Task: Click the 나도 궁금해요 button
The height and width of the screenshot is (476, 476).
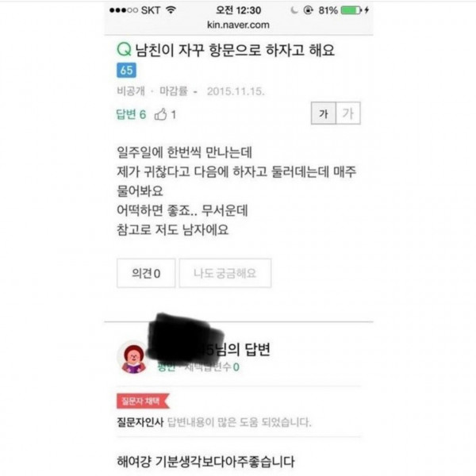Action: coord(225,273)
